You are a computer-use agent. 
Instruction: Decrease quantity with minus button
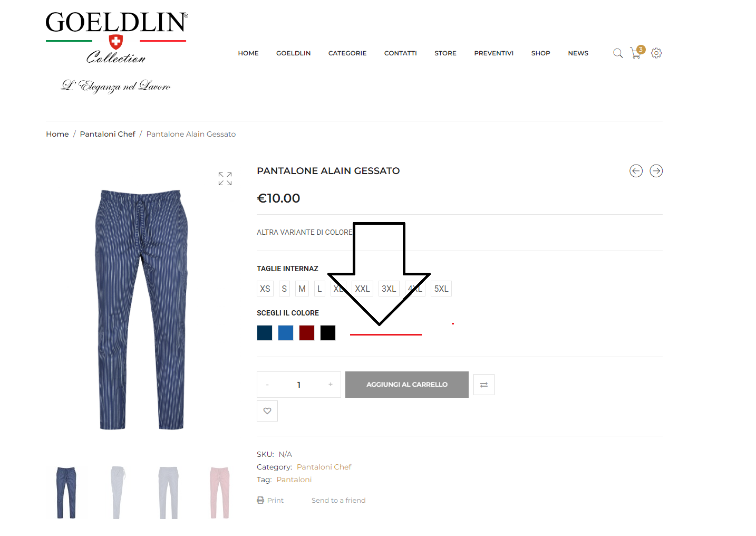[267, 385]
